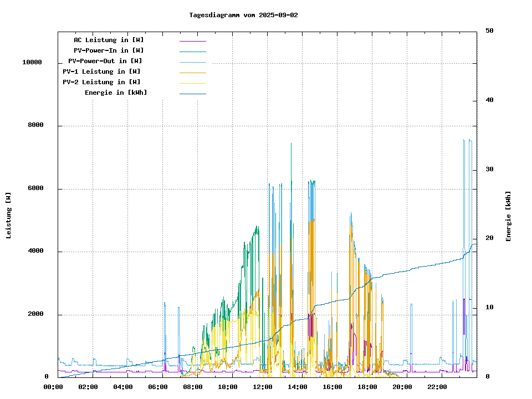Click the Leistung [W] left axis title

[x=9, y=216]
